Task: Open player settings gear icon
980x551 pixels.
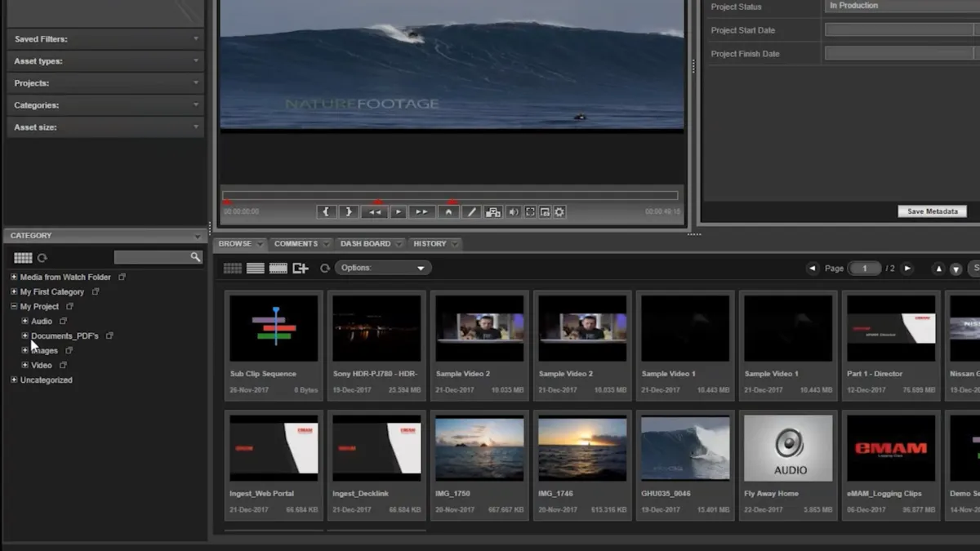Action: (x=559, y=211)
